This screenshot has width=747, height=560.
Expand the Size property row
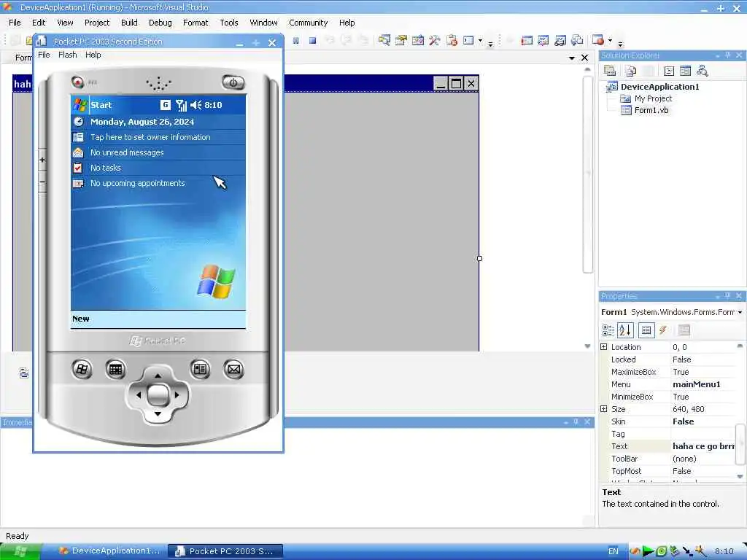point(603,408)
